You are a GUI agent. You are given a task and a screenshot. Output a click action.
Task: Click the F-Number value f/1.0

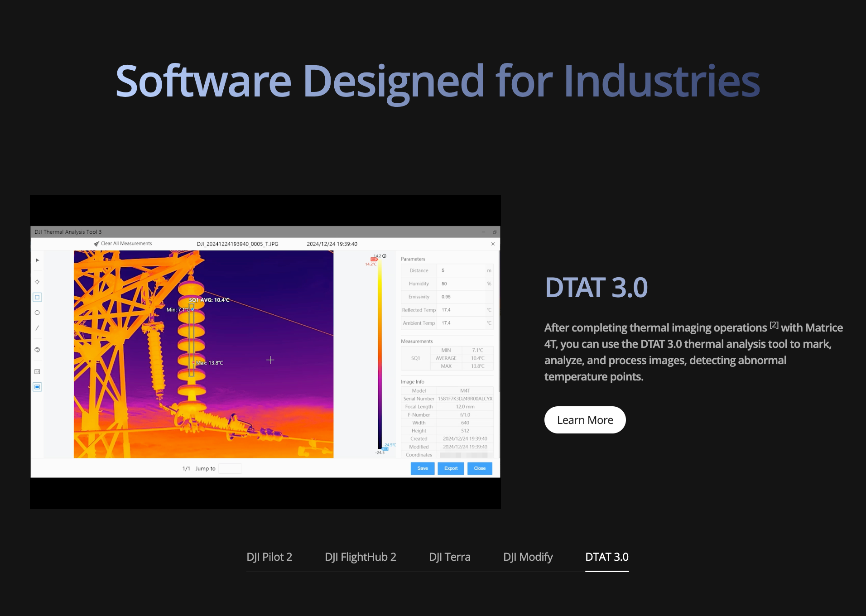(465, 415)
